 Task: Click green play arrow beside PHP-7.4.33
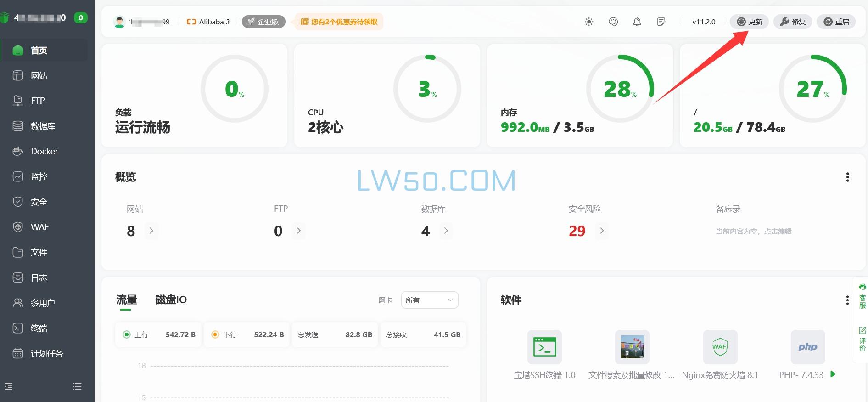(833, 374)
